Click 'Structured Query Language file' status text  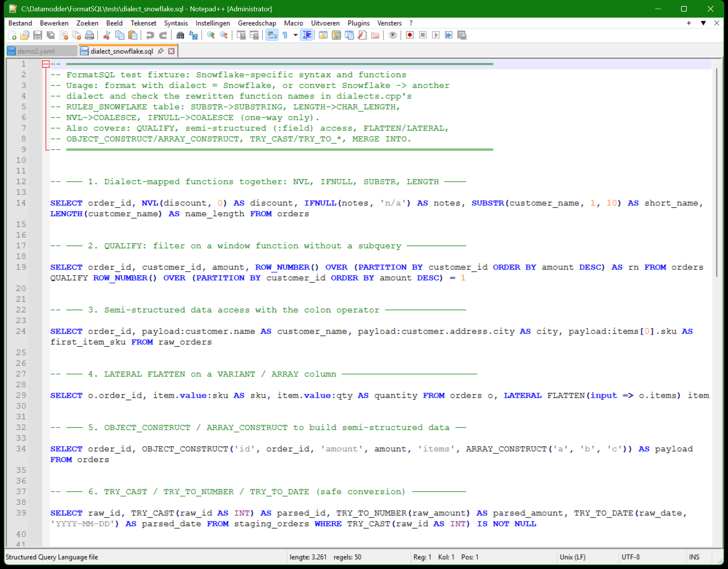(52, 557)
